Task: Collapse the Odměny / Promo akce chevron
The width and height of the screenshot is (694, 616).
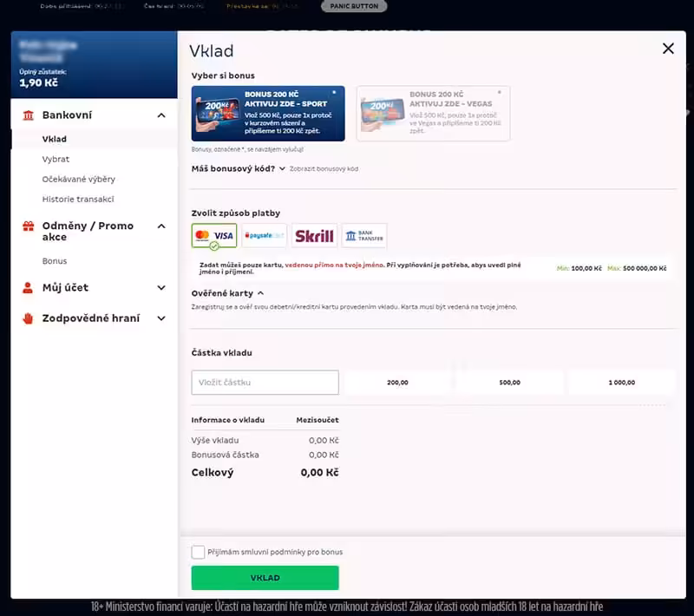Action: click(161, 226)
